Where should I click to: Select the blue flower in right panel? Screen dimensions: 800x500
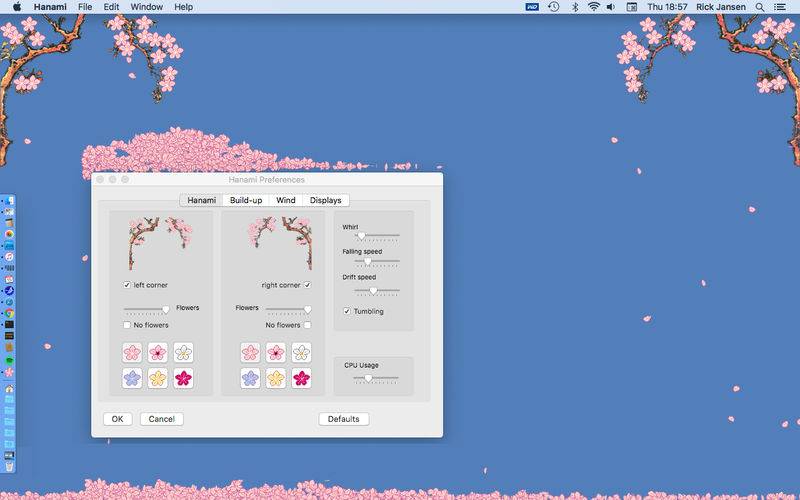point(250,378)
